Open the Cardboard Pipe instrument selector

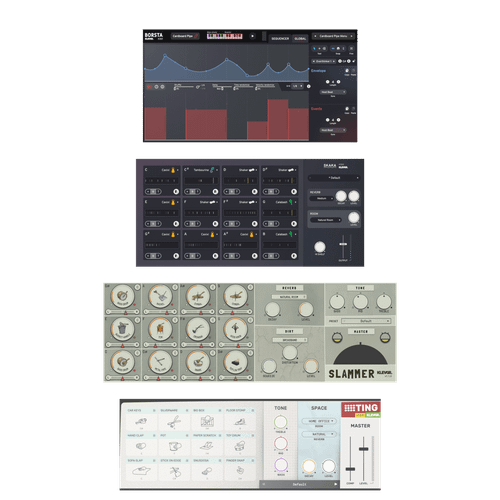point(185,36)
